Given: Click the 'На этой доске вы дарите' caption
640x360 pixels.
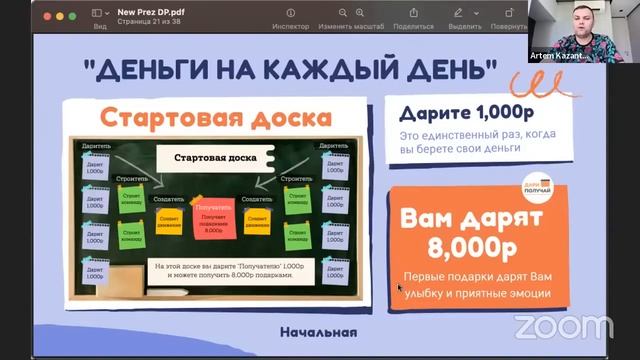Looking at the screenshot, I should click(x=231, y=271).
